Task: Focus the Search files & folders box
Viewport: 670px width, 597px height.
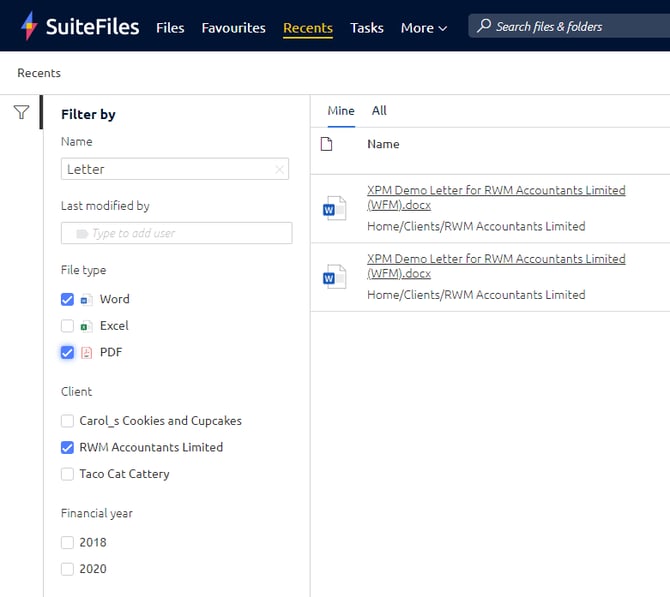Action: pyautogui.click(x=569, y=26)
